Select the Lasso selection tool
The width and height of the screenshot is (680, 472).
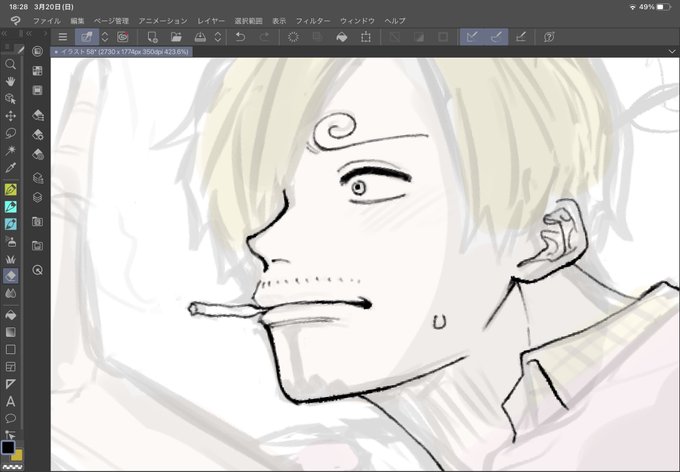pos(10,133)
